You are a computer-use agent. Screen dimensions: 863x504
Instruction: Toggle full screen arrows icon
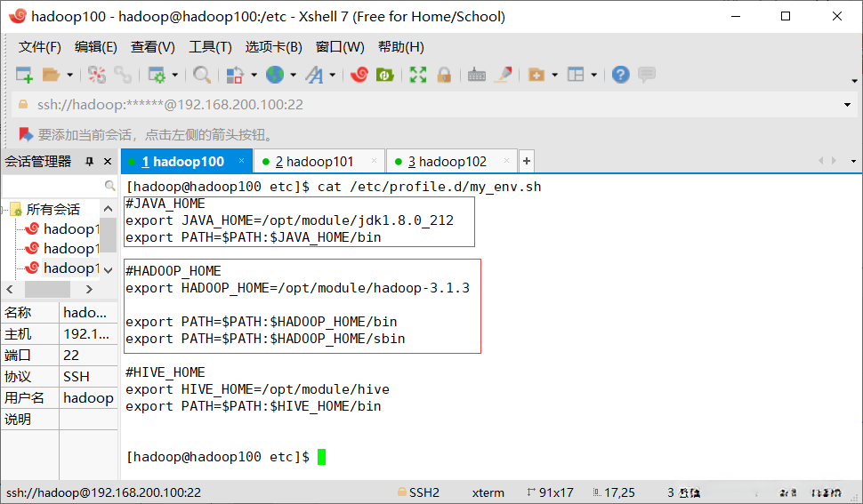click(418, 75)
